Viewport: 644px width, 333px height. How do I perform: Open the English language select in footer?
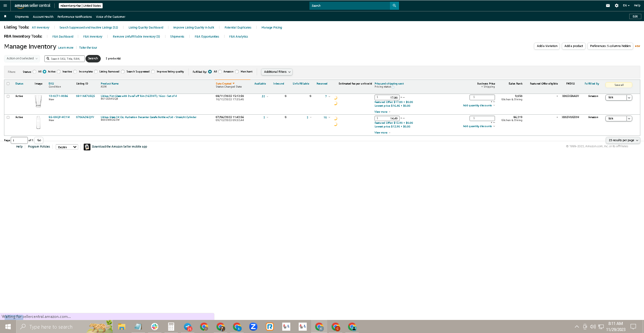(x=67, y=147)
